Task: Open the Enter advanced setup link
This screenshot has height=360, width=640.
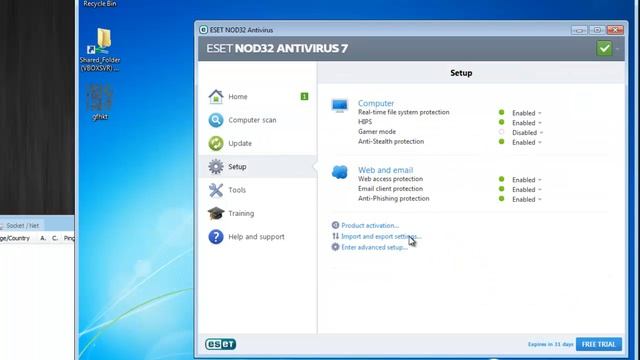Action: (x=375, y=247)
